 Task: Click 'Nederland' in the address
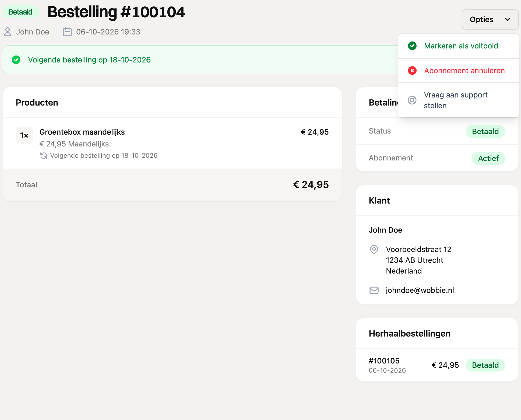point(404,271)
